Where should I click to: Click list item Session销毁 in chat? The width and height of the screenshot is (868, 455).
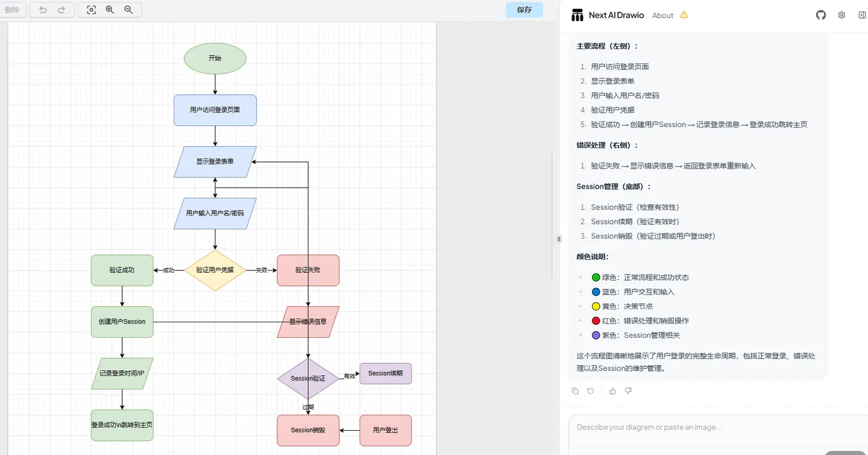coord(653,236)
